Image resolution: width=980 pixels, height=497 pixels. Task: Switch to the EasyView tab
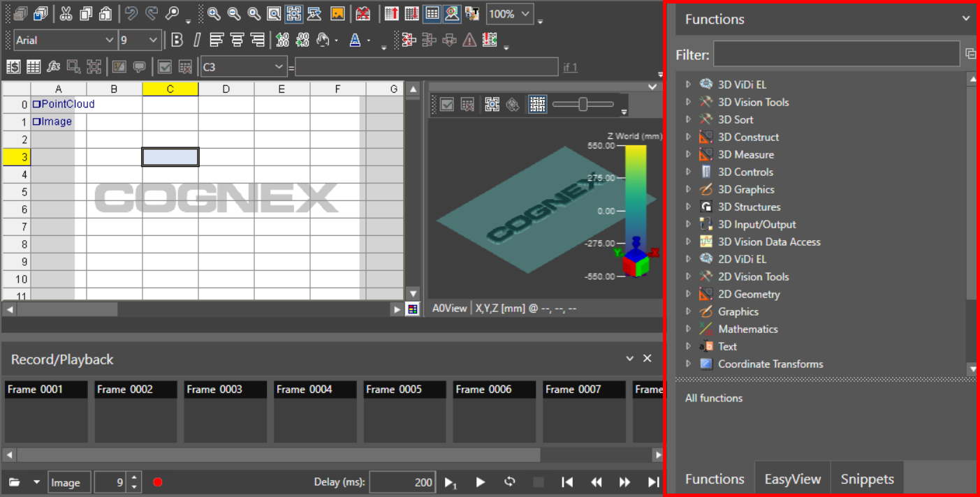[792, 479]
